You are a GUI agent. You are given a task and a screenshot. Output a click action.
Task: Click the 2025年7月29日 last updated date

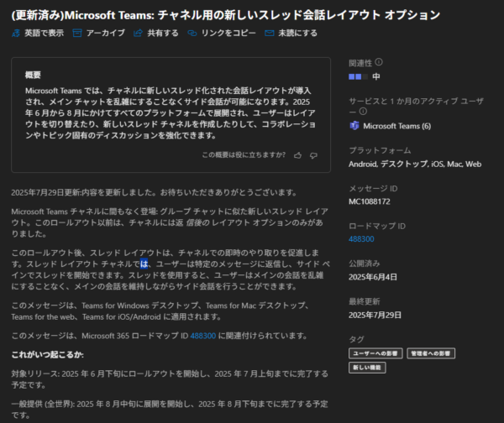click(x=375, y=315)
